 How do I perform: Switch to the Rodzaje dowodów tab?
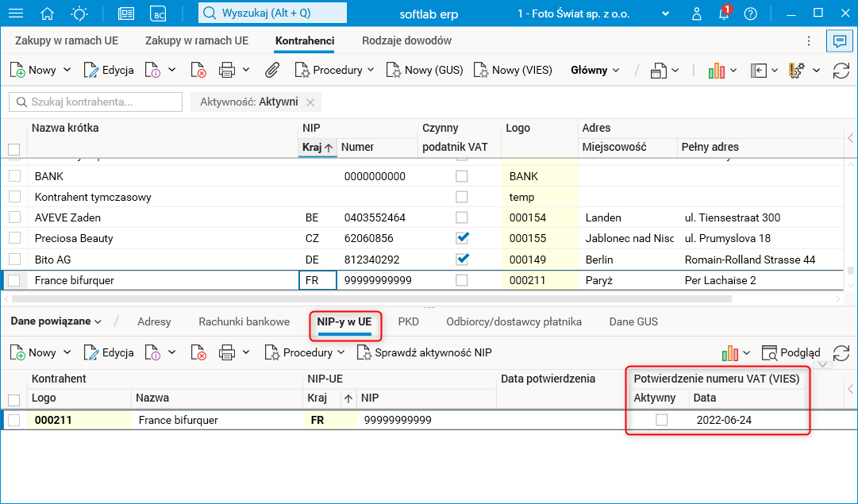coord(406,40)
